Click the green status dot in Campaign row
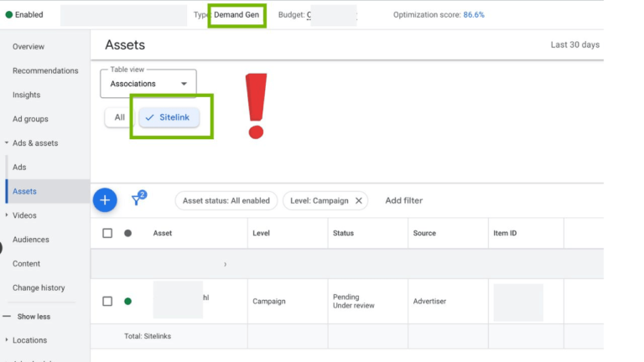The image size is (644, 362). coord(127,302)
